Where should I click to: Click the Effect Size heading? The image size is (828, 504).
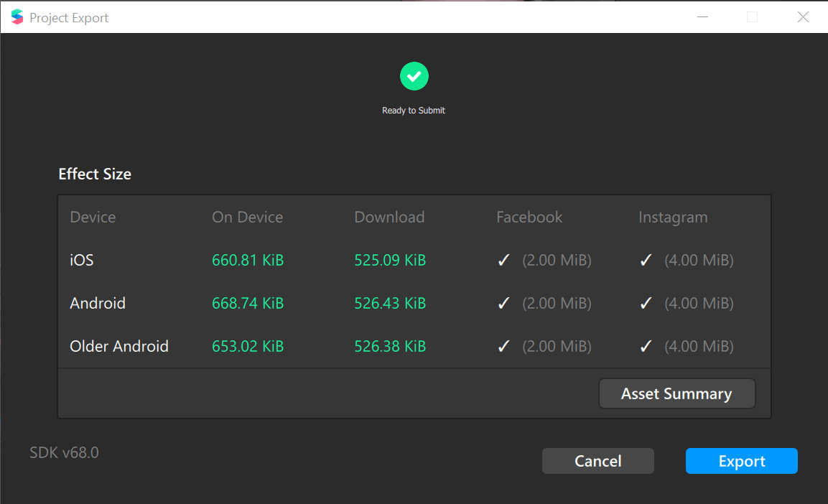click(95, 174)
